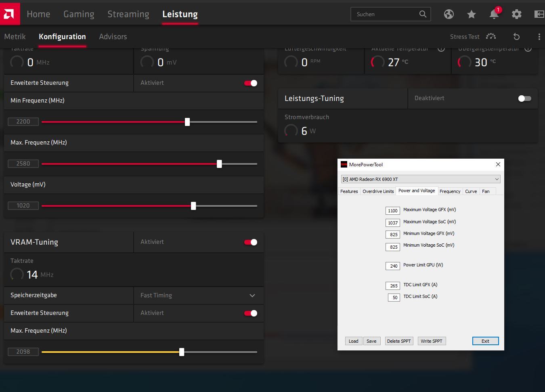The image size is (545, 392).
Task: Open the Advisors subtab
Action: click(x=113, y=37)
